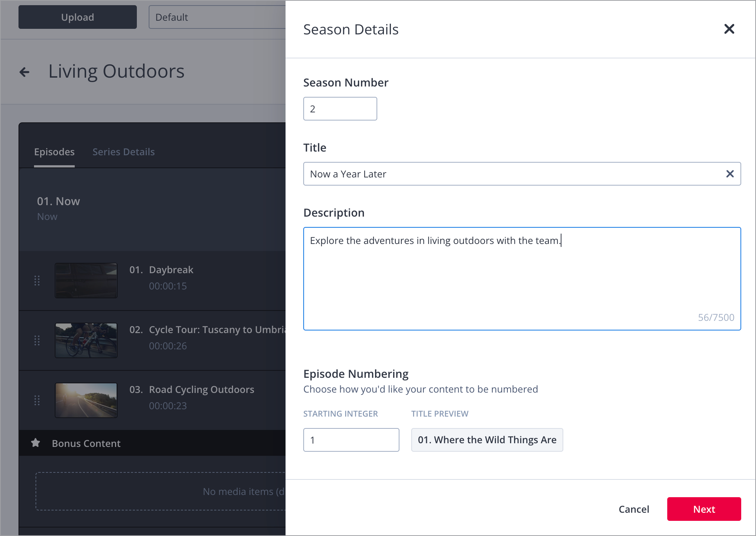
Task: Click drag handle for Cycle Tour episode
Action: tap(37, 340)
